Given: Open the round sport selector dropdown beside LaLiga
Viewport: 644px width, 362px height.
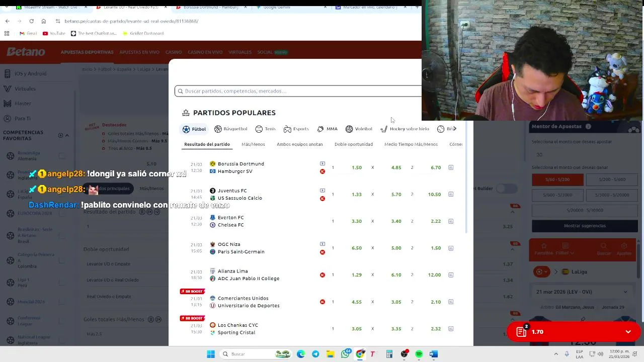Looking at the screenshot, I should coord(542,271).
